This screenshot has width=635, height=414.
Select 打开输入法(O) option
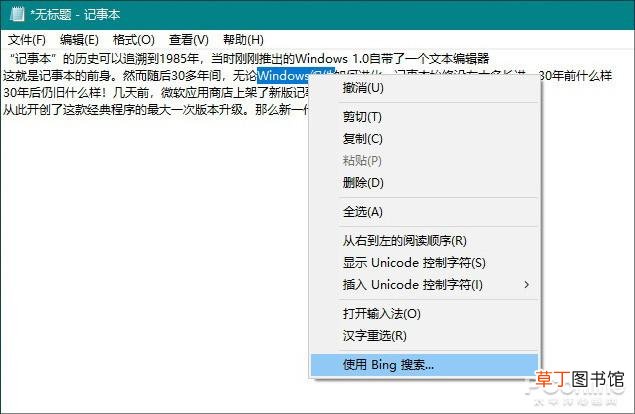[x=424, y=314]
